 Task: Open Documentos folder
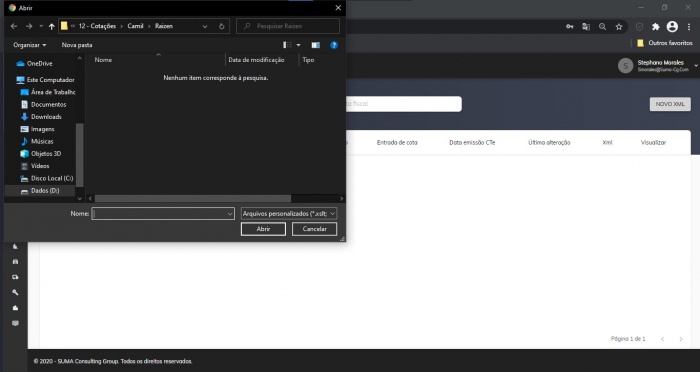pyautogui.click(x=44, y=104)
